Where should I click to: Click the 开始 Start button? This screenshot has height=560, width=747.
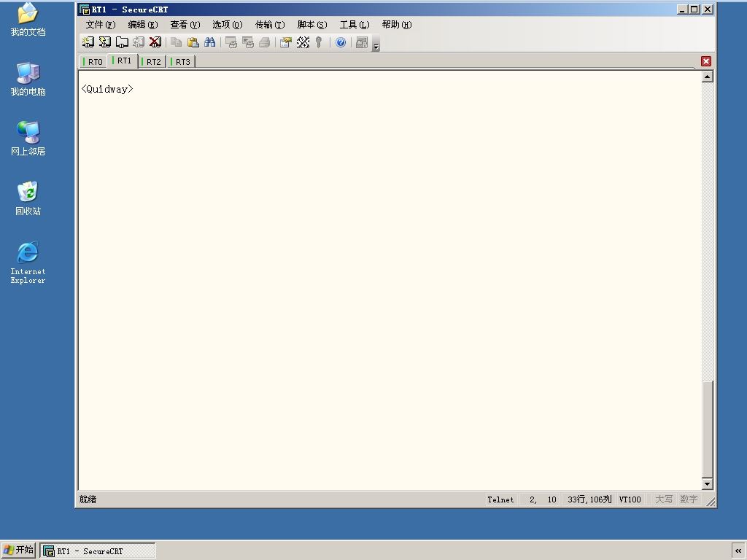[x=18, y=551]
